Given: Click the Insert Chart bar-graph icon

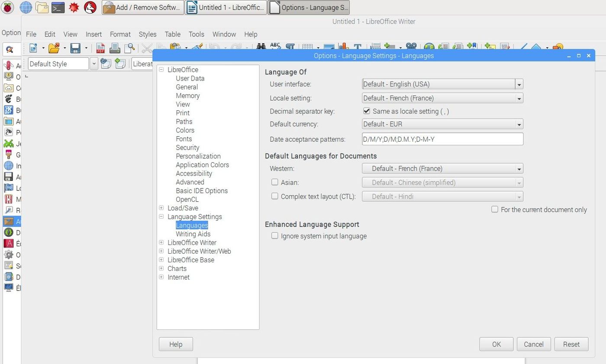Looking at the screenshot, I should (x=343, y=46).
